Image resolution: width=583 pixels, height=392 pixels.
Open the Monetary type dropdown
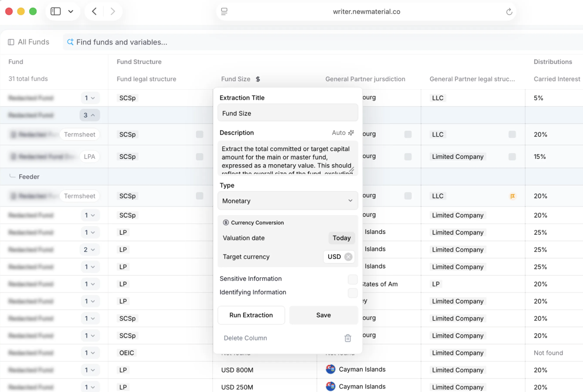click(x=288, y=201)
